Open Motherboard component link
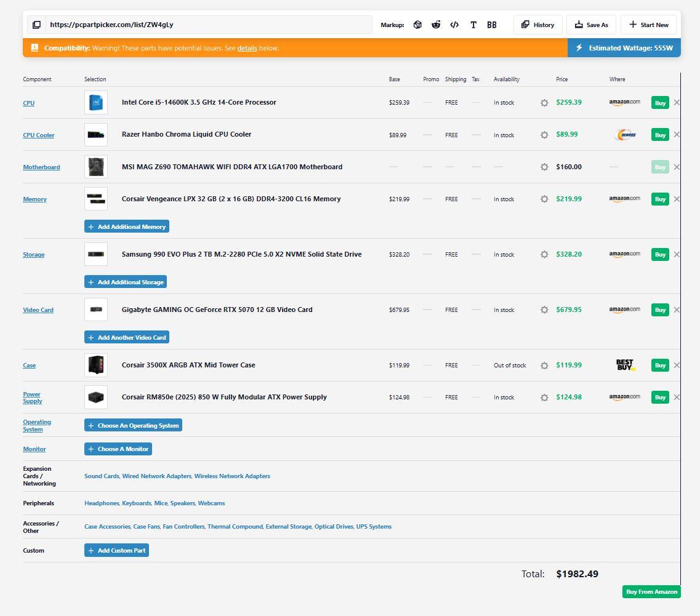 tap(41, 167)
